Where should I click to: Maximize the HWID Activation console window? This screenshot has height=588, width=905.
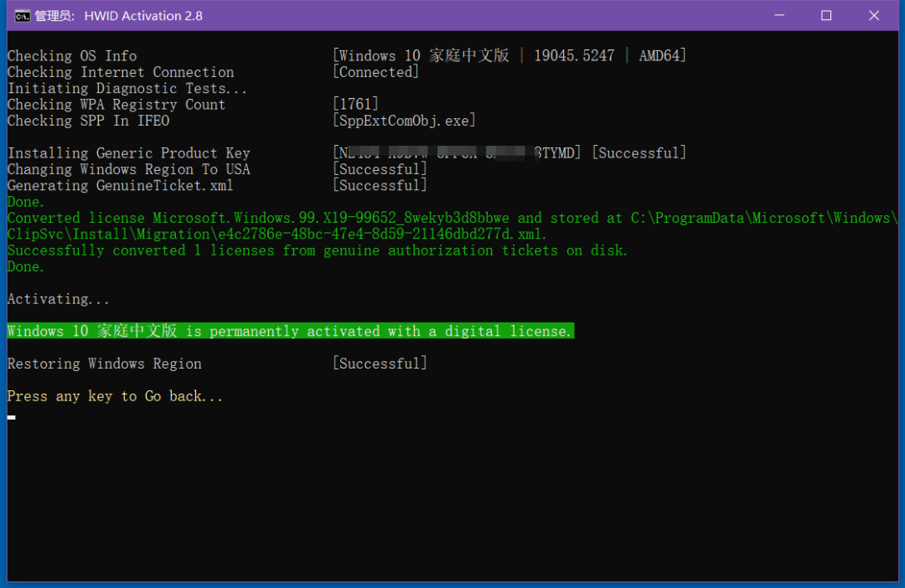(826, 15)
